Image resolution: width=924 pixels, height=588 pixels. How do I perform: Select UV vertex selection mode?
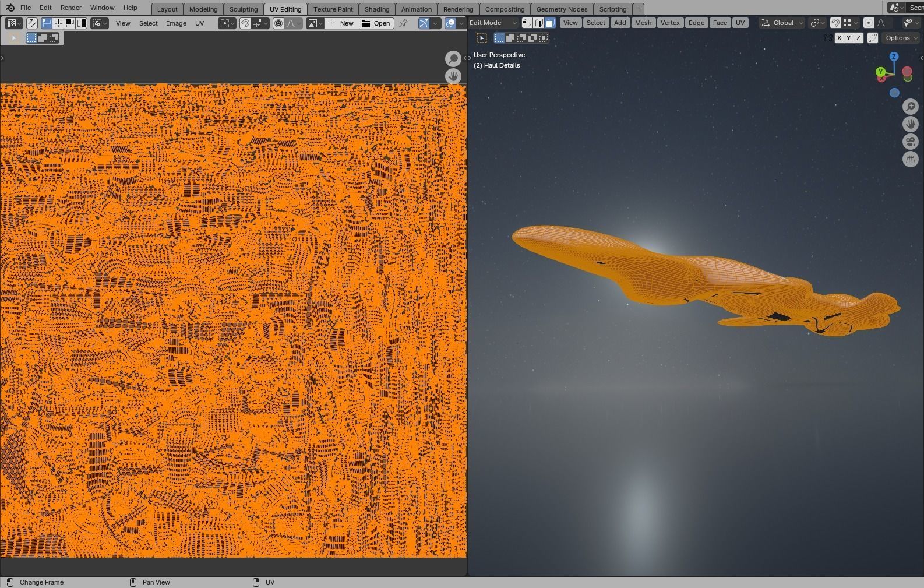[x=46, y=23]
